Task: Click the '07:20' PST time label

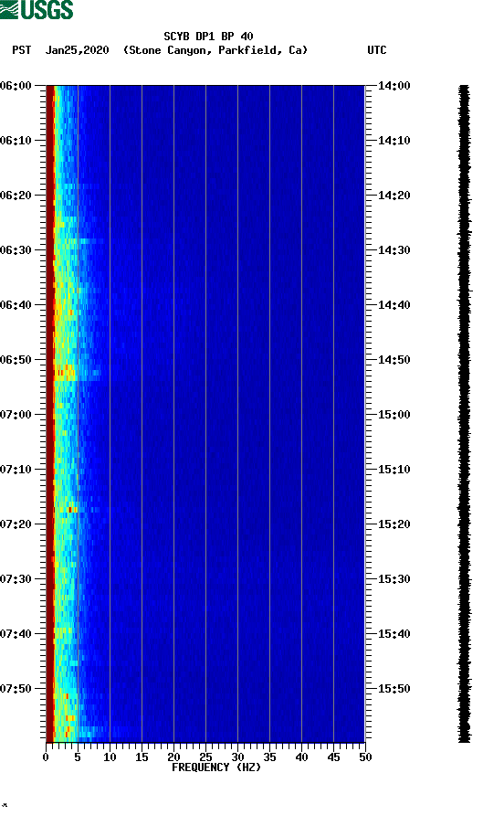Action: [16, 524]
